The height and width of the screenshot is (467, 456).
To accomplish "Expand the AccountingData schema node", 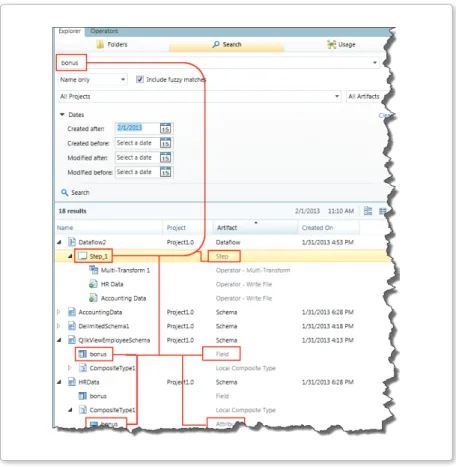I will 59,312.
